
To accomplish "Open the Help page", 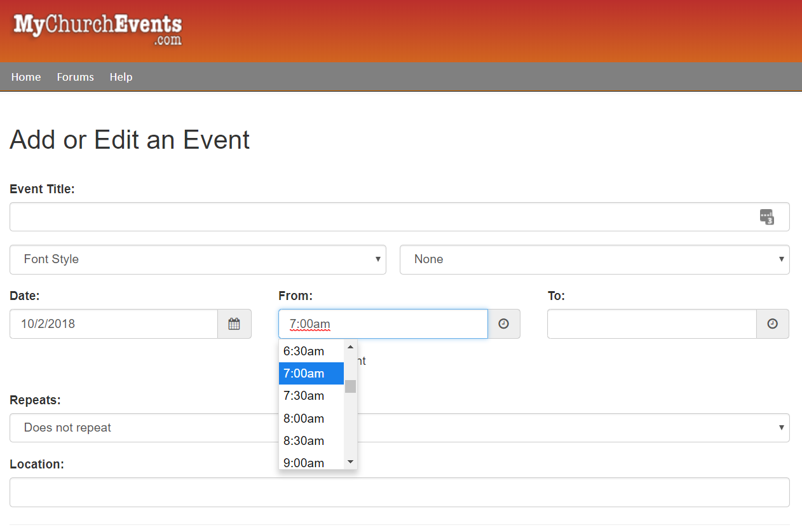I will (x=121, y=77).
